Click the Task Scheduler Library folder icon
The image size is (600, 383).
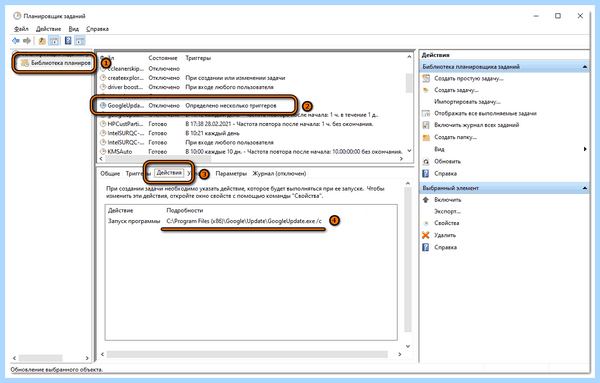25,63
